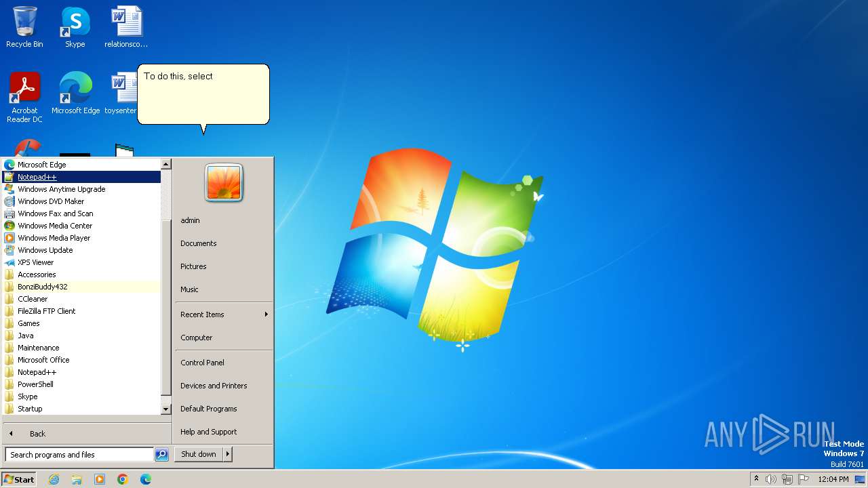Click the search magnifier button
868x488 pixels.
click(161, 455)
